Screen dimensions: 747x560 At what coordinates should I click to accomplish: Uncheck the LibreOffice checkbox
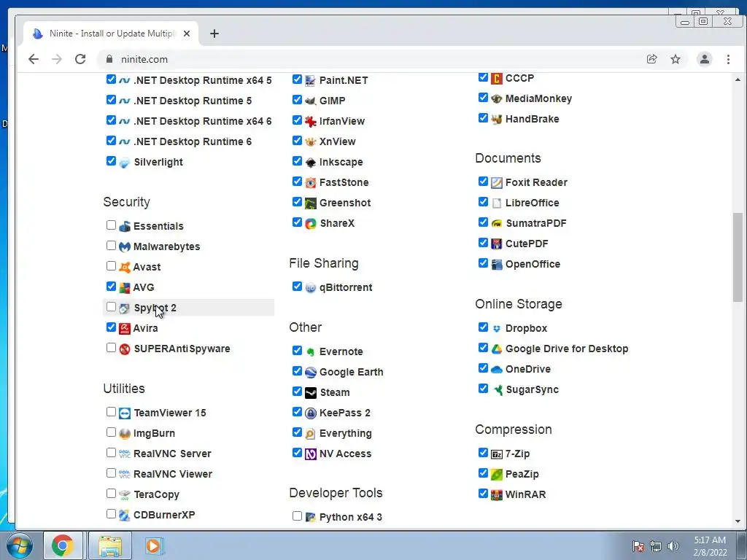483,202
